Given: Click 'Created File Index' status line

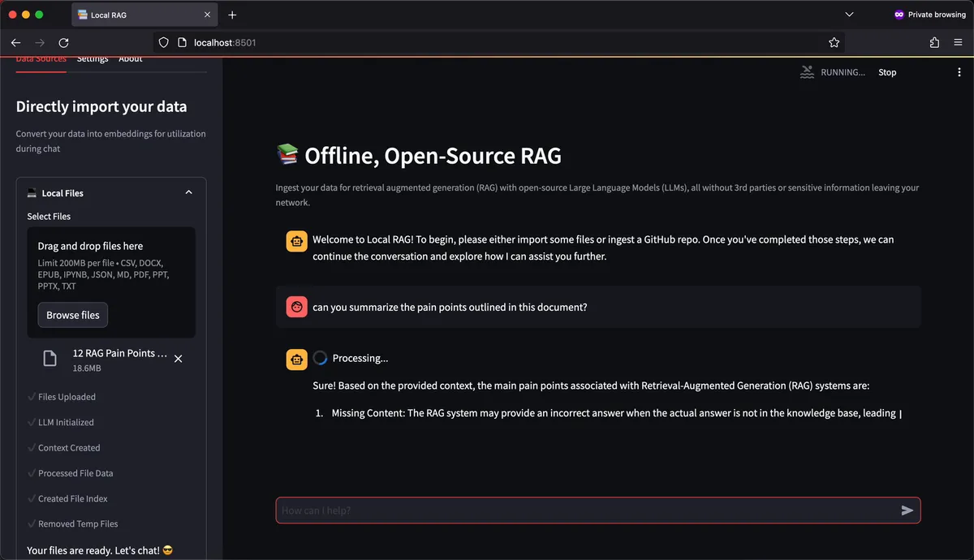Looking at the screenshot, I should click(67, 498).
